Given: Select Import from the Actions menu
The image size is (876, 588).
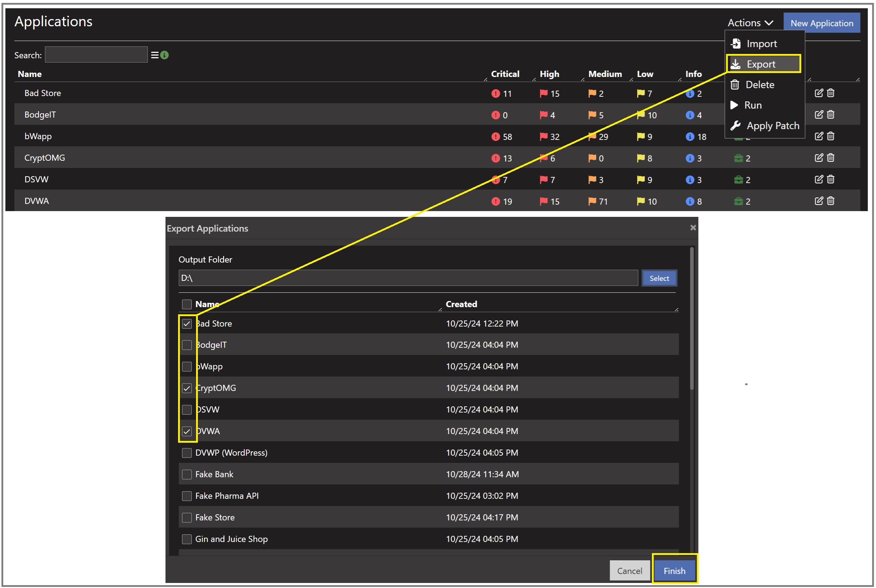Looking at the screenshot, I should coord(762,44).
